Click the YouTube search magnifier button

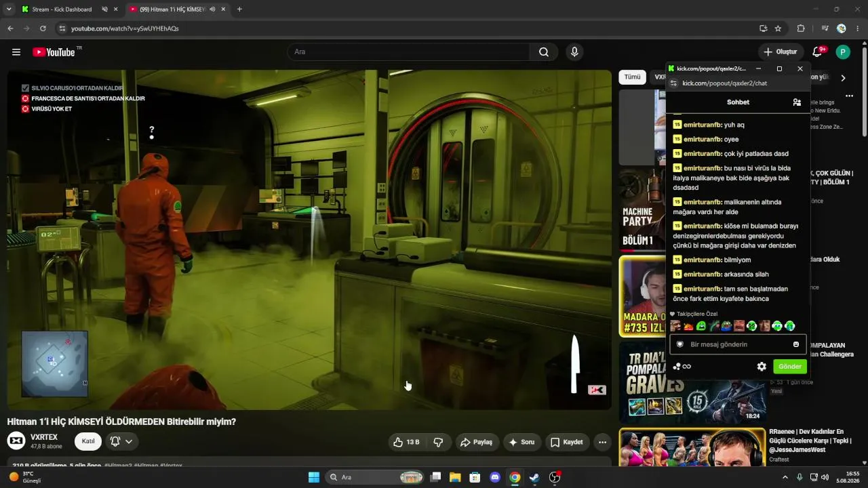tap(544, 52)
